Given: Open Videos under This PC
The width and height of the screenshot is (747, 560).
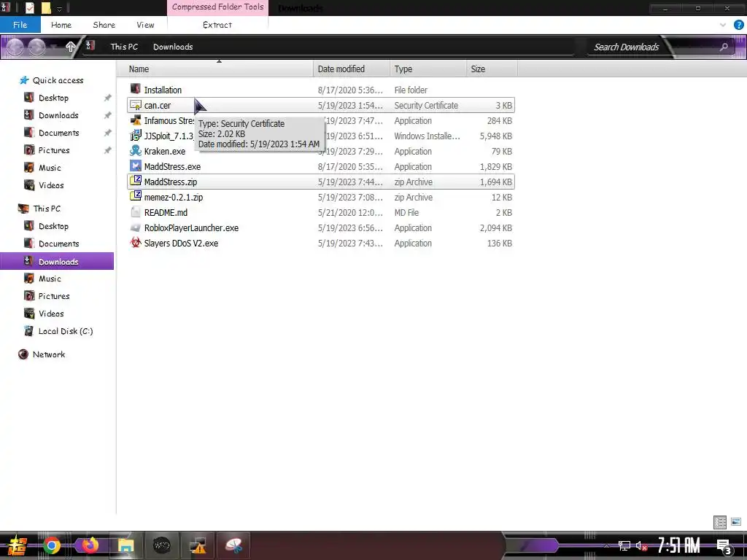Looking at the screenshot, I should [x=51, y=314].
